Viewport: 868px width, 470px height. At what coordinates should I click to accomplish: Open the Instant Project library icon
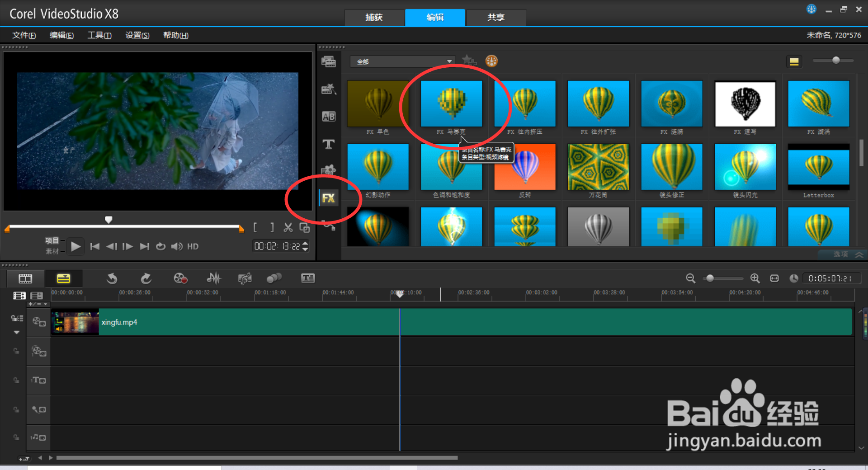[329, 89]
